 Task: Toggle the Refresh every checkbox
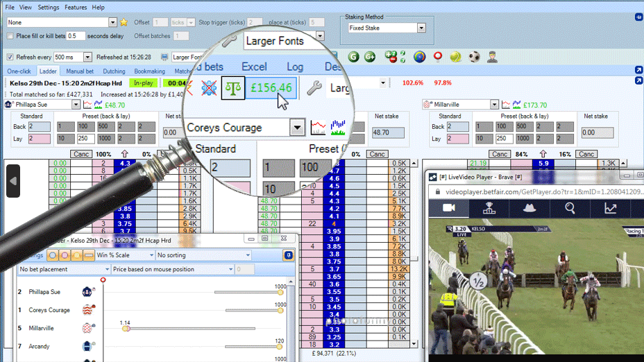coord(10,57)
